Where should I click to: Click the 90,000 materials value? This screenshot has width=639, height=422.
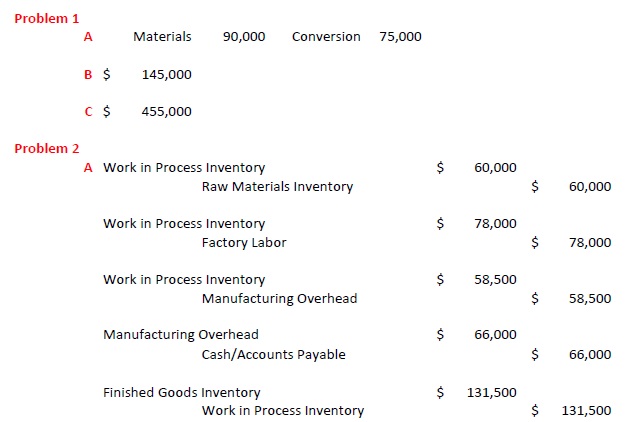click(x=244, y=37)
